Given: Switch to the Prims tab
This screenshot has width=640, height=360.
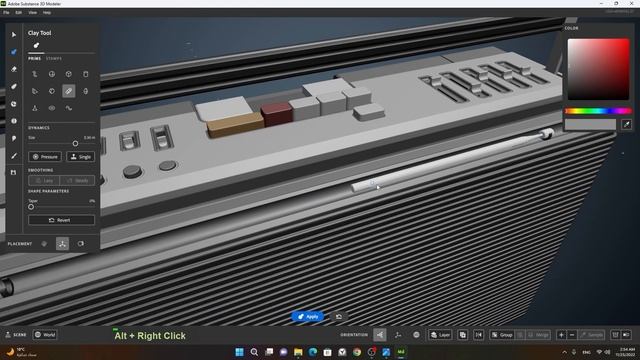Looking at the screenshot, I should tap(34, 59).
